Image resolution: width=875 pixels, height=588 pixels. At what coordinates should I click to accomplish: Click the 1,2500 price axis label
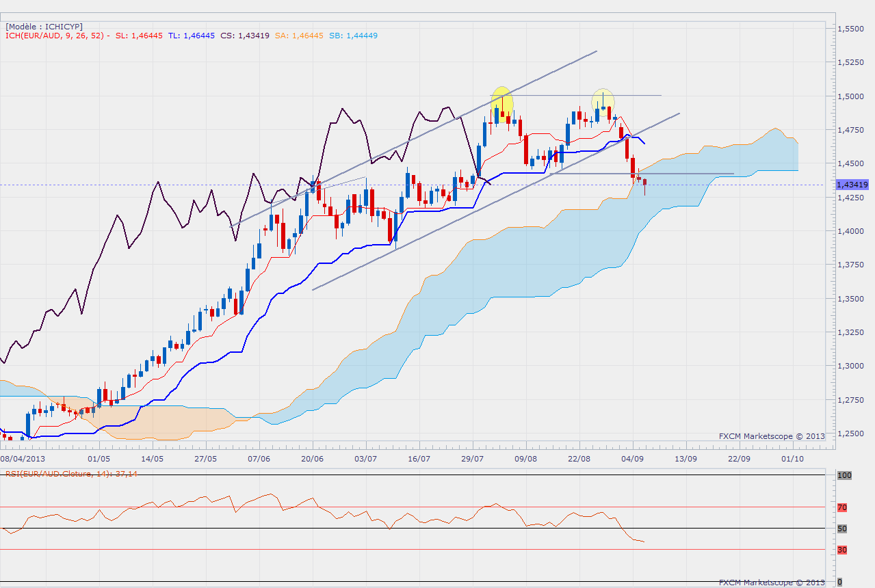click(851, 433)
